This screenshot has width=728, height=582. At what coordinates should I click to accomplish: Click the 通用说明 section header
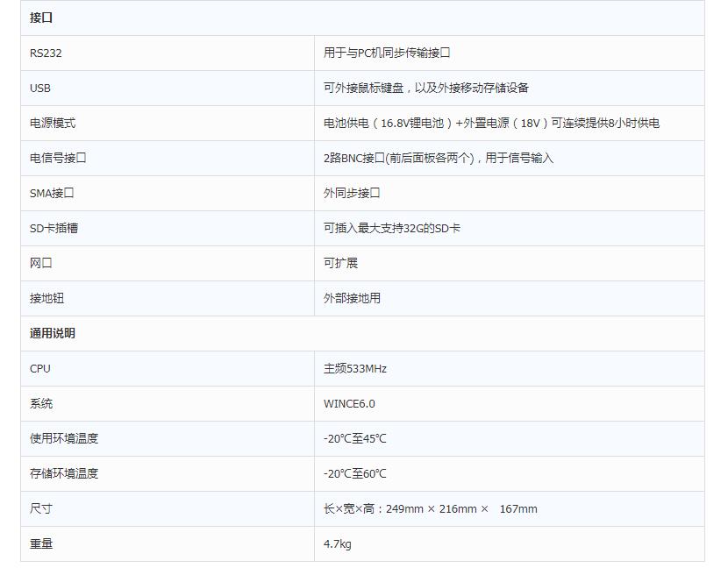53,333
